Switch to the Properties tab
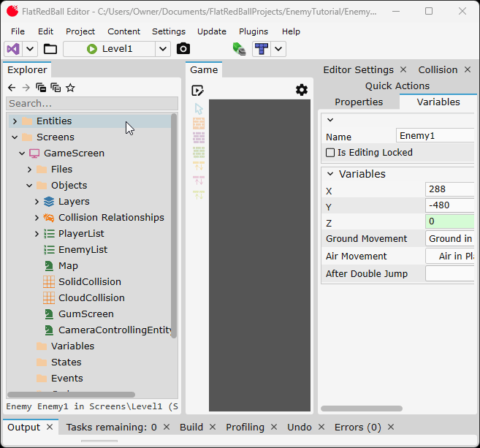 click(x=359, y=102)
